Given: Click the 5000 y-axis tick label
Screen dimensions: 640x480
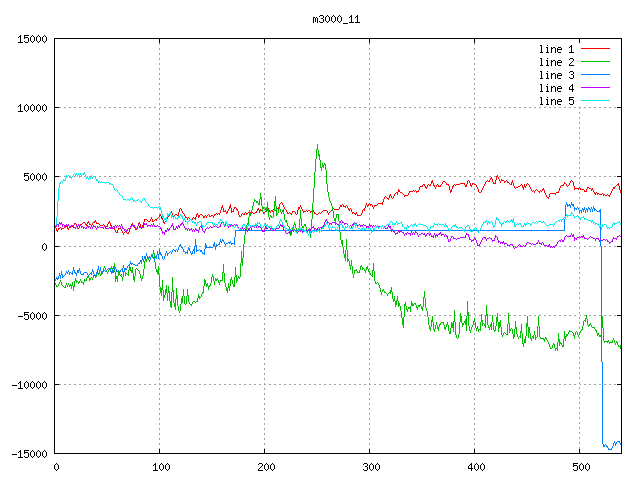Looking at the screenshot, I should pos(35,177).
